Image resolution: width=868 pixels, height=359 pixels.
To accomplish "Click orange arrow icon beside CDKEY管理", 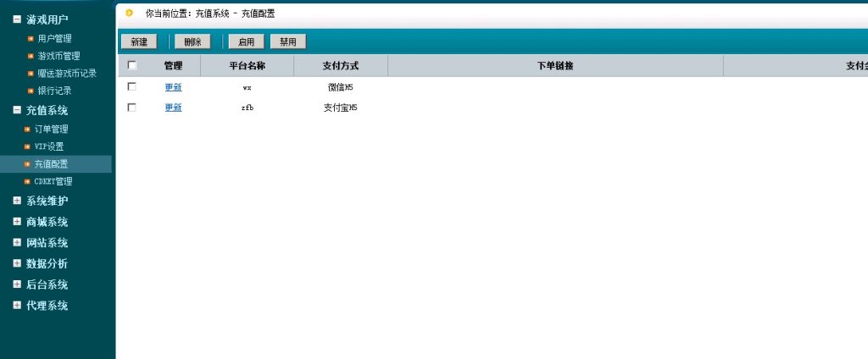I will pos(27,181).
